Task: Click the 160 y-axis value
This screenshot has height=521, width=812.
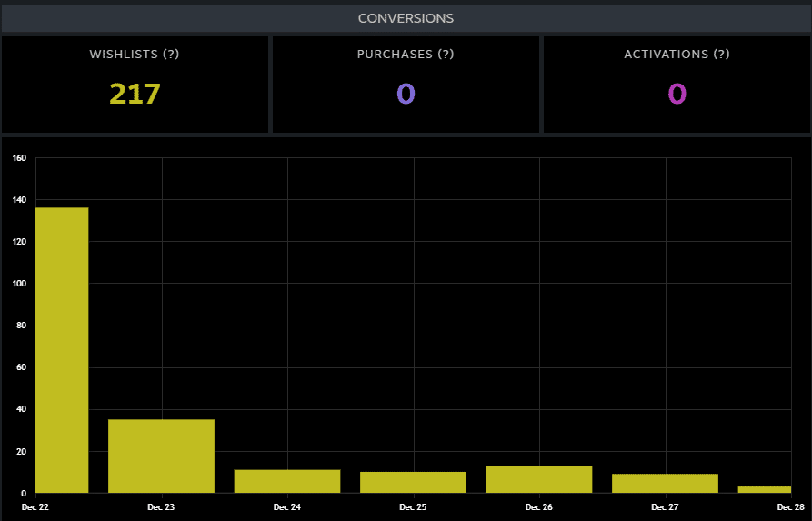Action: click(x=20, y=158)
